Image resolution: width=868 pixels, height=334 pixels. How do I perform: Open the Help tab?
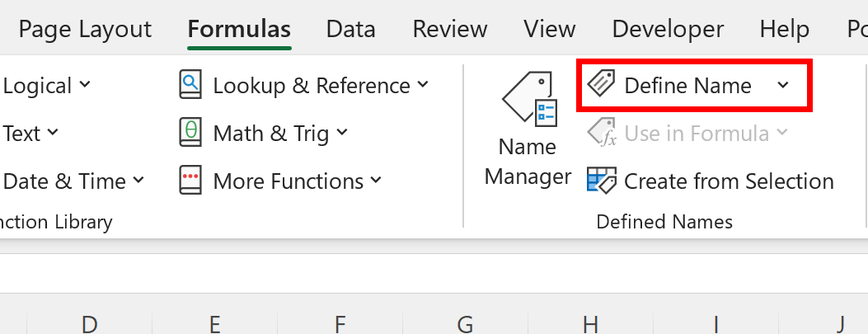click(x=785, y=29)
